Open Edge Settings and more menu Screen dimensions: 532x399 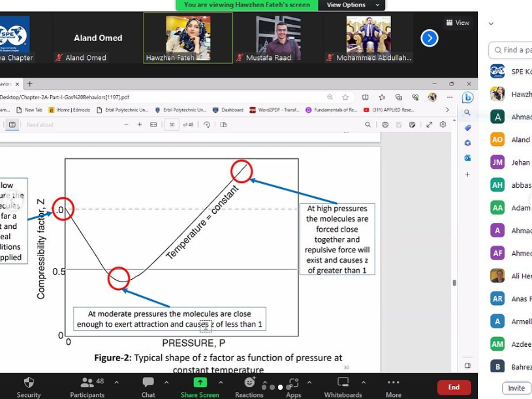(x=450, y=97)
